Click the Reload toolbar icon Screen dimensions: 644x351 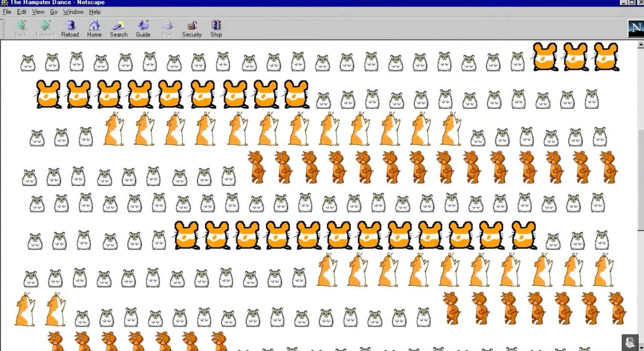pos(70,26)
